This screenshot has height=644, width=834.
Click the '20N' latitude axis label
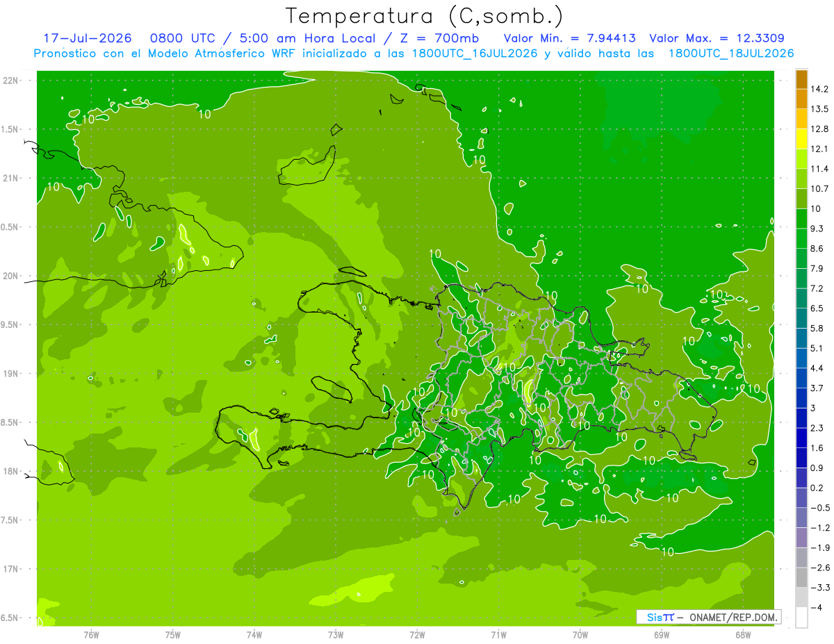click(x=10, y=276)
